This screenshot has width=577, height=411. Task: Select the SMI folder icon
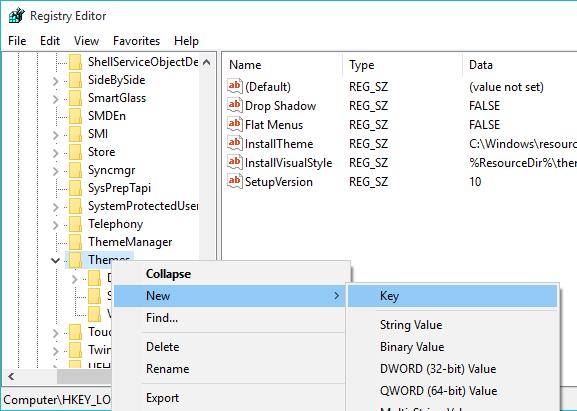tap(75, 134)
